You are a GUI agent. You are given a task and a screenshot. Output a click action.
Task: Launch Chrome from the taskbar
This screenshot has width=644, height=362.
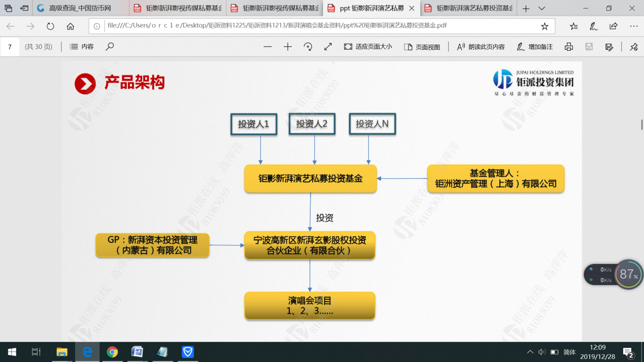click(x=112, y=352)
